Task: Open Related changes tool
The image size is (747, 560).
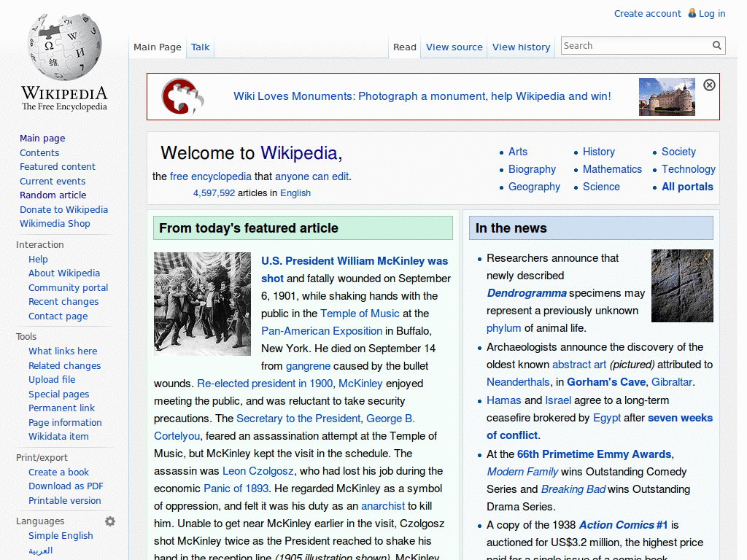Action: pos(65,366)
